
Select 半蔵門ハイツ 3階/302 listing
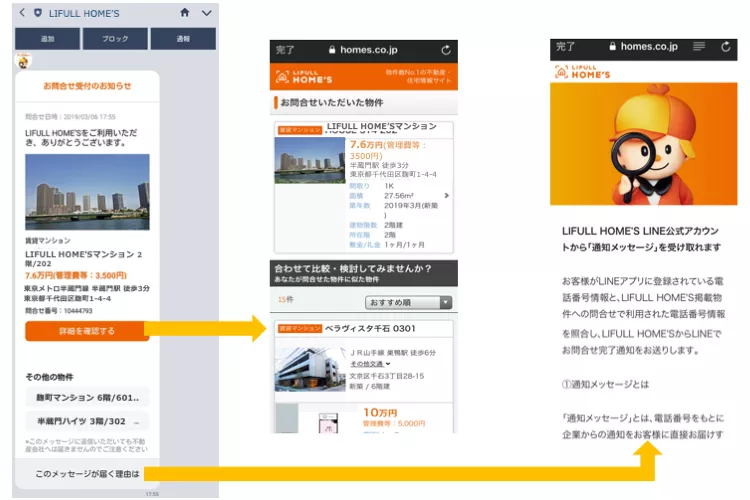[87, 421]
